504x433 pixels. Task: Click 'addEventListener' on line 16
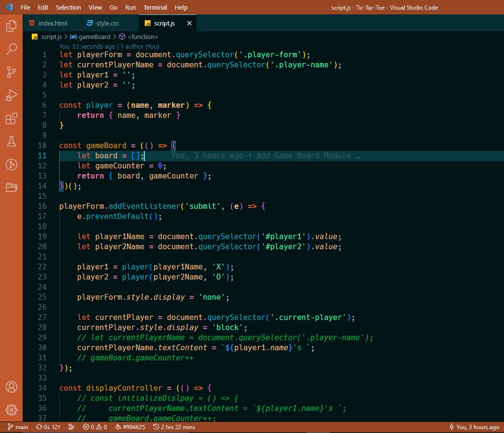pyautogui.click(x=144, y=206)
